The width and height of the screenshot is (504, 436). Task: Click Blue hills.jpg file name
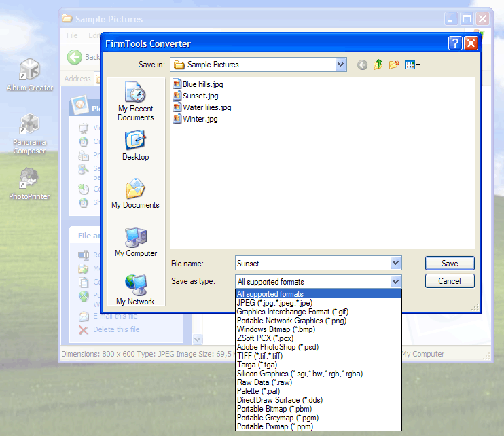203,84
